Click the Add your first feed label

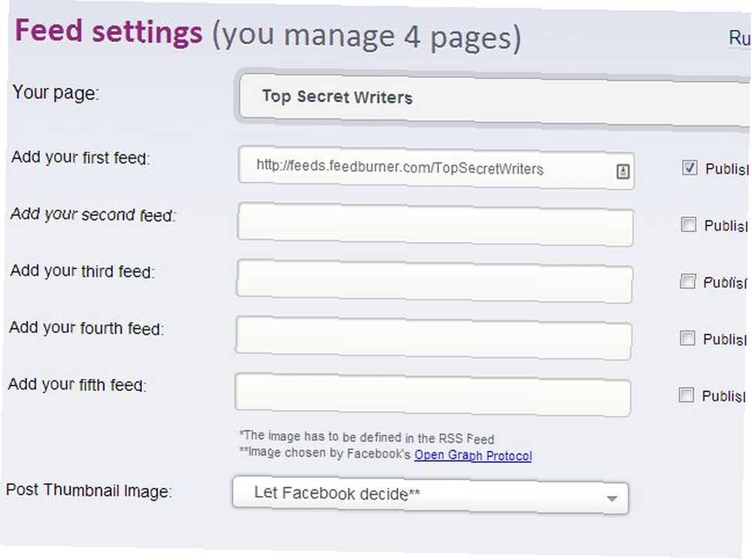point(80,157)
